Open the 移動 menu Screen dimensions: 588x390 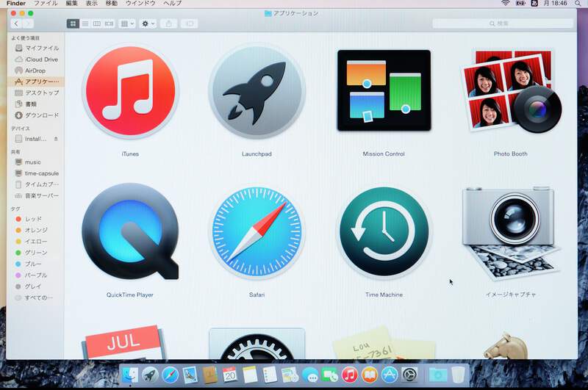point(112,4)
